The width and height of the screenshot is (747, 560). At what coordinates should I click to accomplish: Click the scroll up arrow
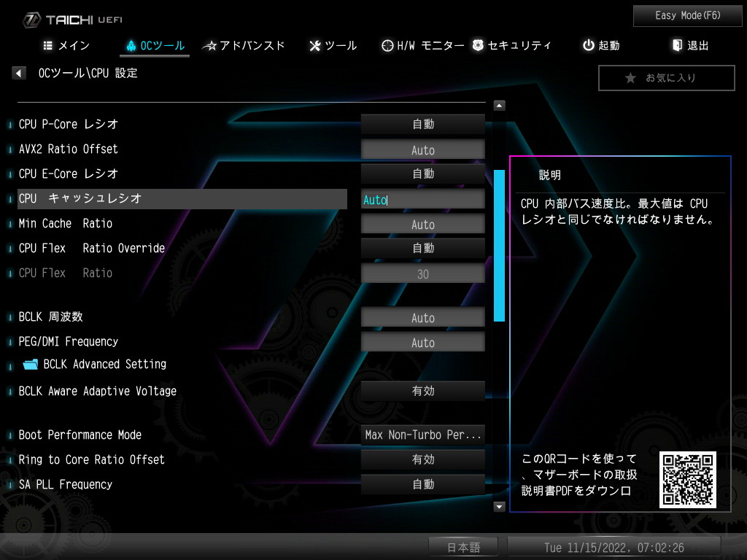click(499, 105)
